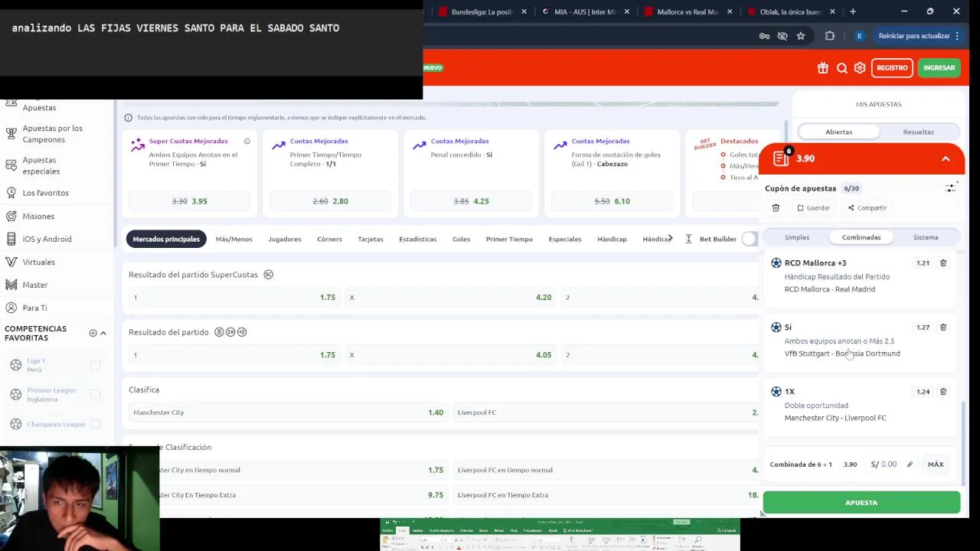980x551 pixels.
Task: Switch to Bundesliga browser tab
Action: click(482, 11)
